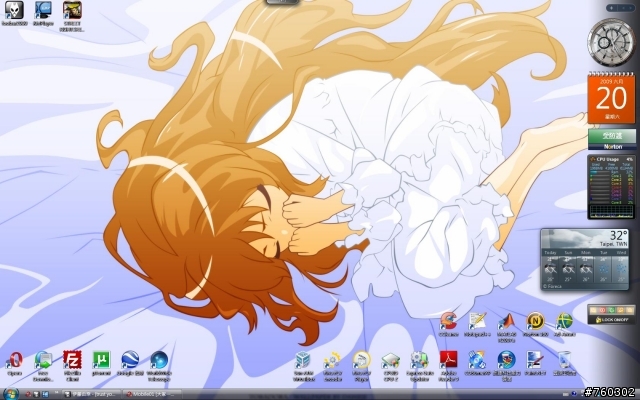Click the 32° Taipei weather header

[x=584, y=238]
